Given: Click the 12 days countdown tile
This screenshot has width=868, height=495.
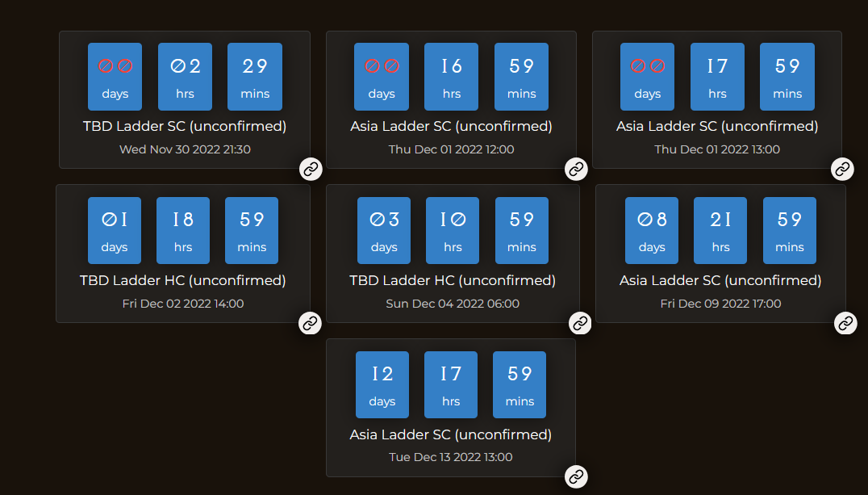Looking at the screenshot, I should click(382, 384).
